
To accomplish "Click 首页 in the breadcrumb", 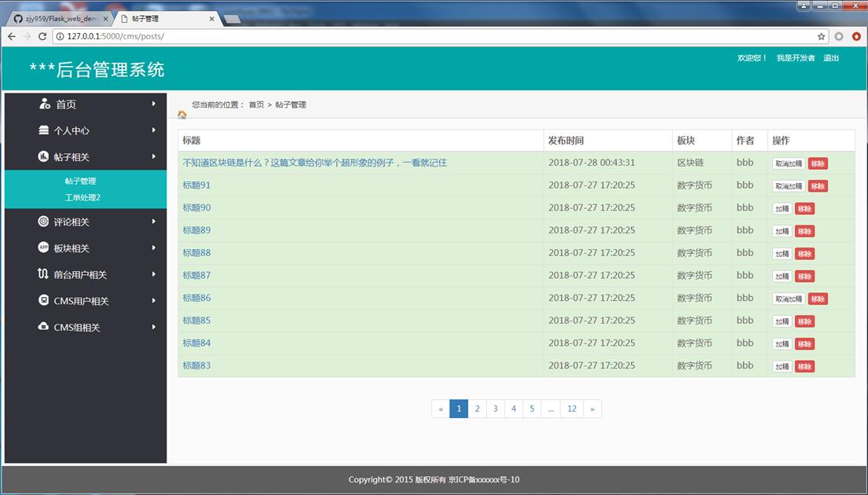I will tap(256, 104).
